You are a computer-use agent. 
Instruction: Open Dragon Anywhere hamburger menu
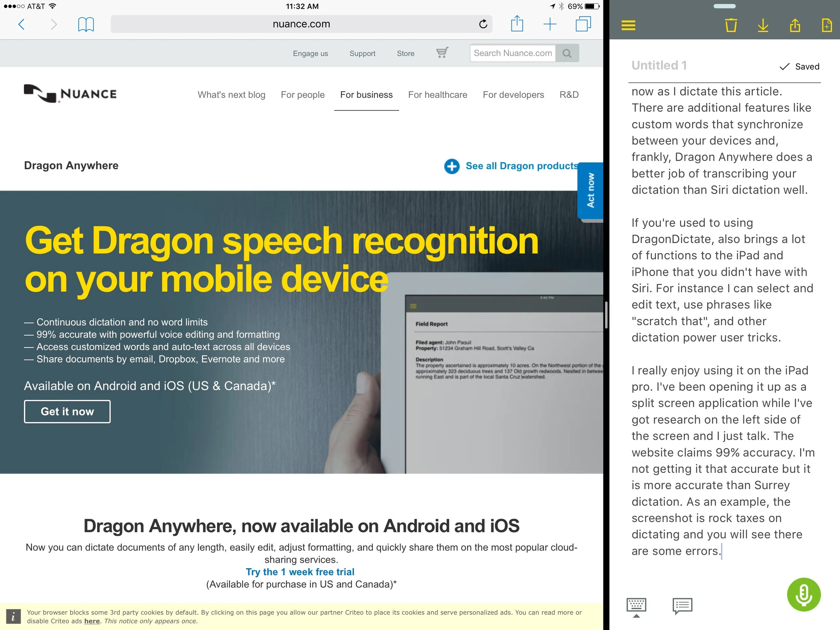628,26
